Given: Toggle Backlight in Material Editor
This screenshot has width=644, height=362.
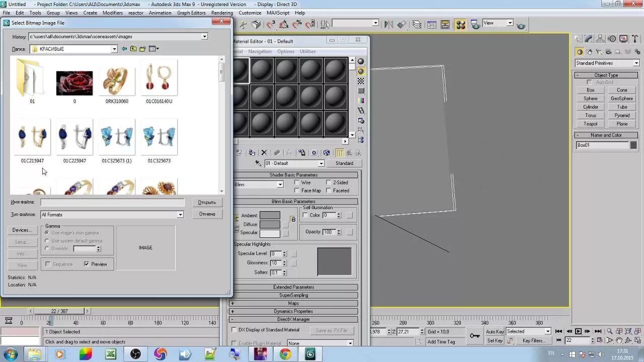Looking at the screenshot, I should [361, 71].
